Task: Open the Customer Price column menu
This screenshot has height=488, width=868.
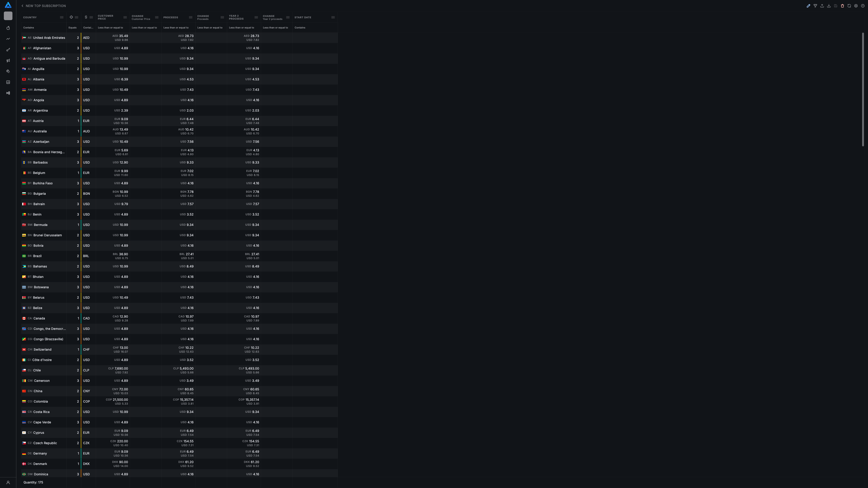Action: tap(125, 18)
